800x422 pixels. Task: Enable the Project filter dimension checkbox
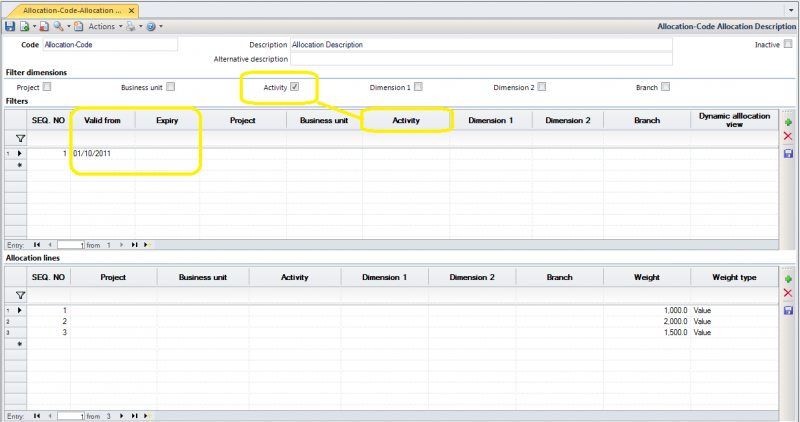[47, 87]
